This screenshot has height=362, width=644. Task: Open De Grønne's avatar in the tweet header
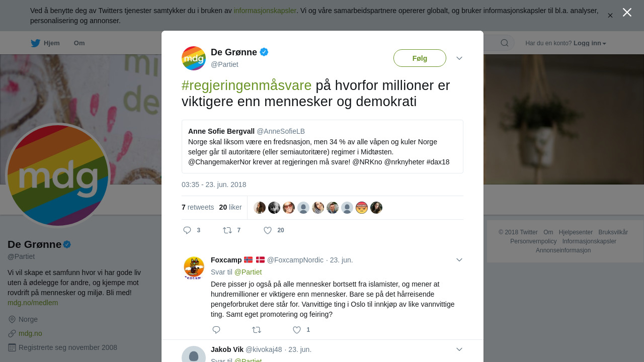click(x=194, y=58)
